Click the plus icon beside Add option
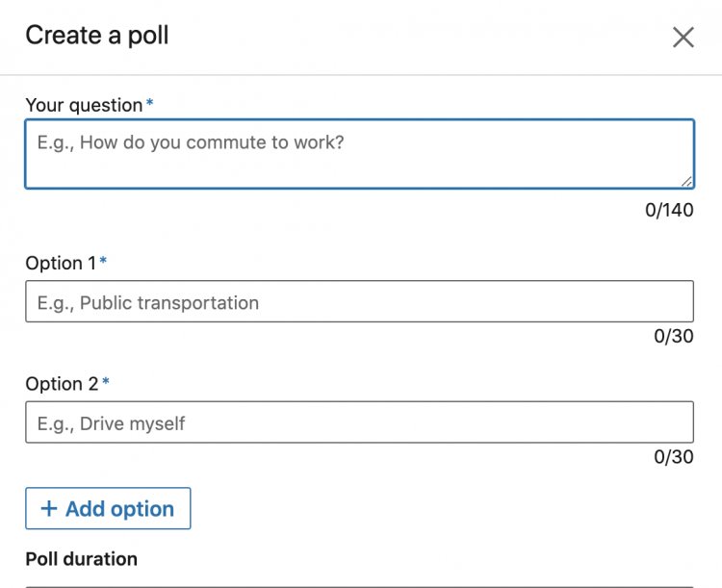Screen dimensions: 722x588 point(49,508)
